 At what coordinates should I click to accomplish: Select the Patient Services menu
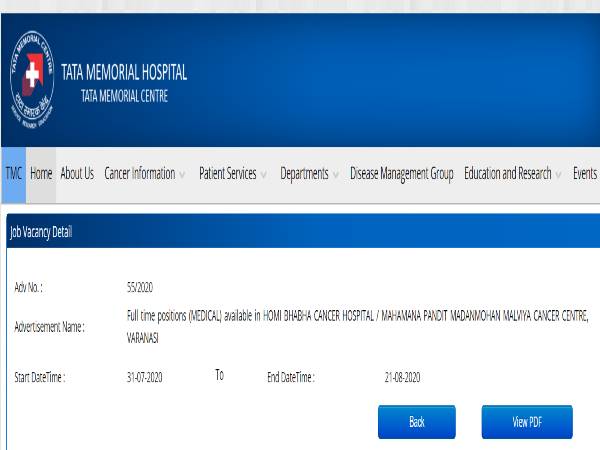[x=228, y=174]
